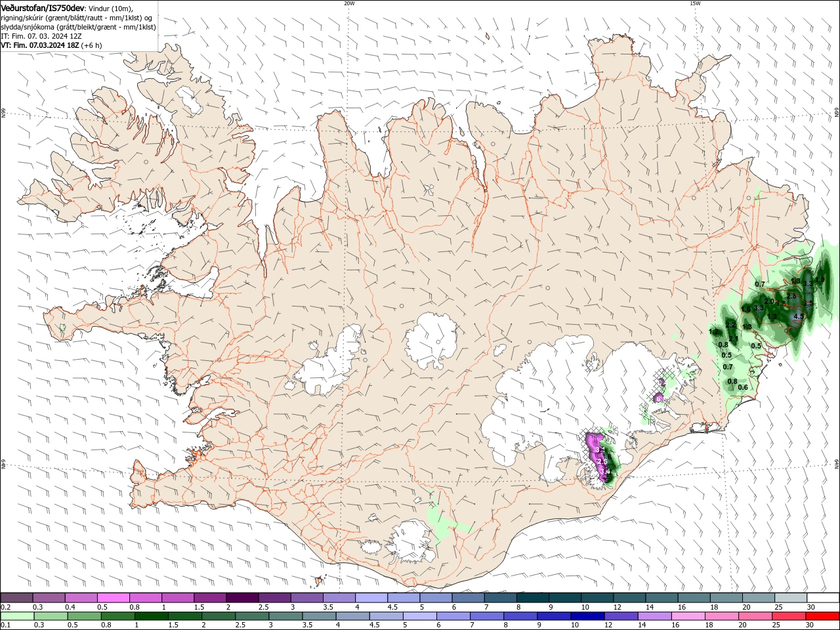Click the '0.1' label under the lower legend

6,625
